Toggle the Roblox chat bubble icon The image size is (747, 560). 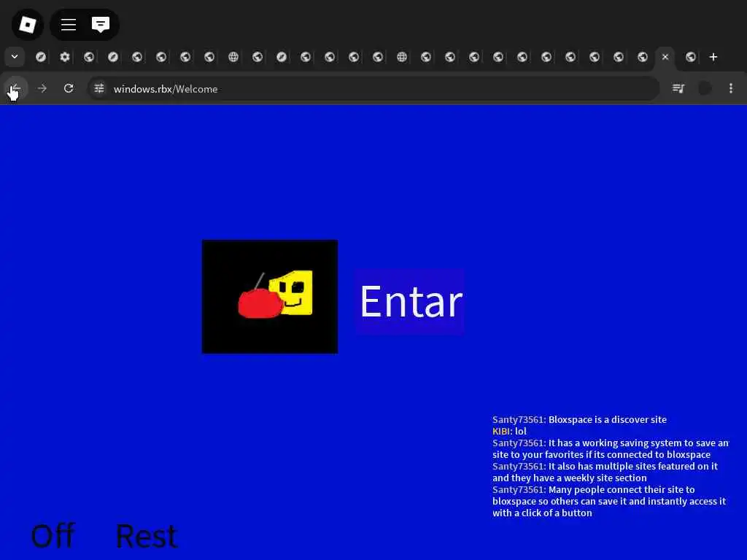(x=101, y=24)
